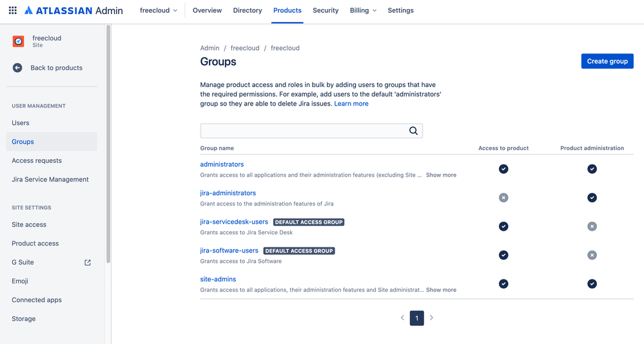Click the Access to product column header

[503, 148]
